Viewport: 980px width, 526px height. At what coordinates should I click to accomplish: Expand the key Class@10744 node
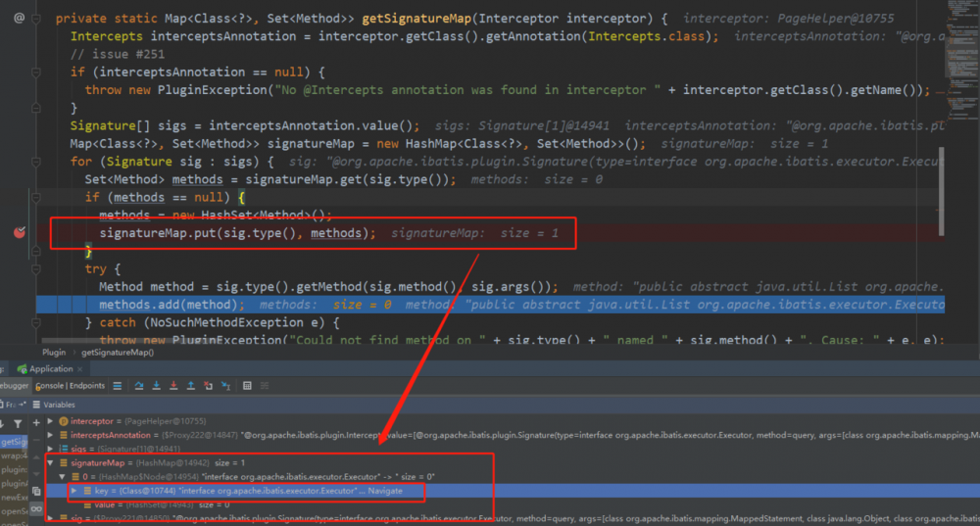point(73,491)
